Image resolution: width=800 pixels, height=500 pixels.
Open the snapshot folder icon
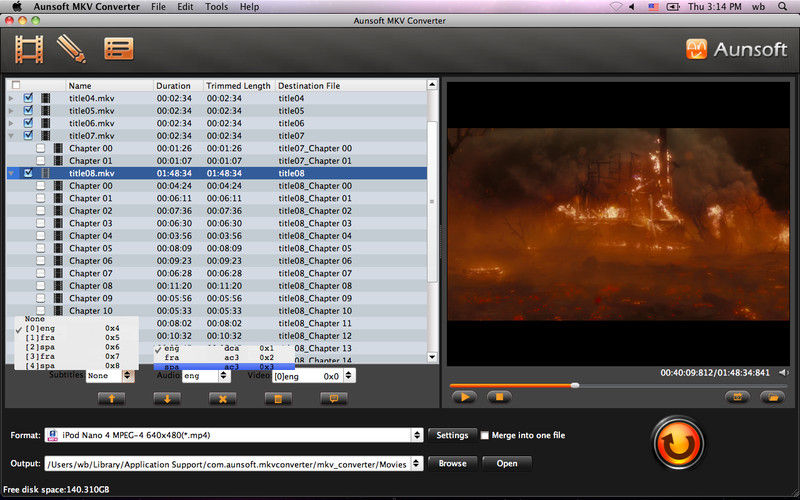(772, 397)
